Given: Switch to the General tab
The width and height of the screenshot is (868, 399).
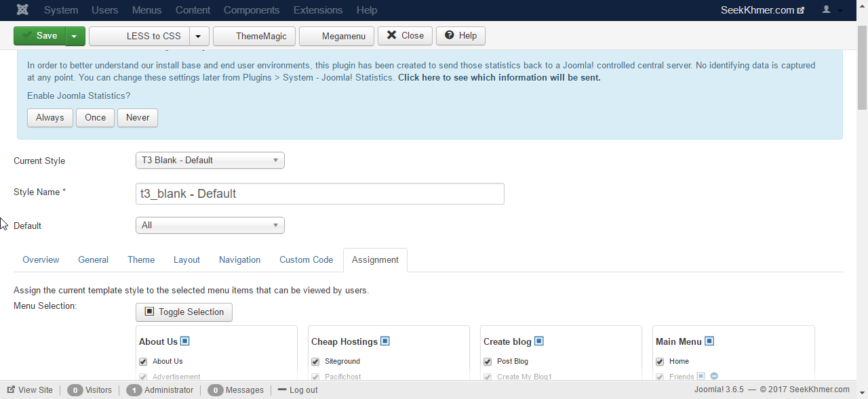Looking at the screenshot, I should click(x=94, y=260).
